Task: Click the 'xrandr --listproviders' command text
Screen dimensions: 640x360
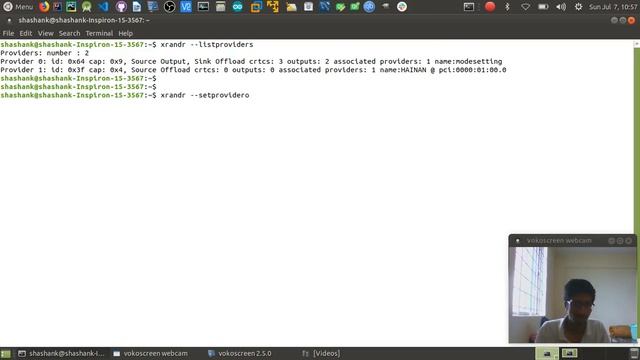Action: click(207, 44)
